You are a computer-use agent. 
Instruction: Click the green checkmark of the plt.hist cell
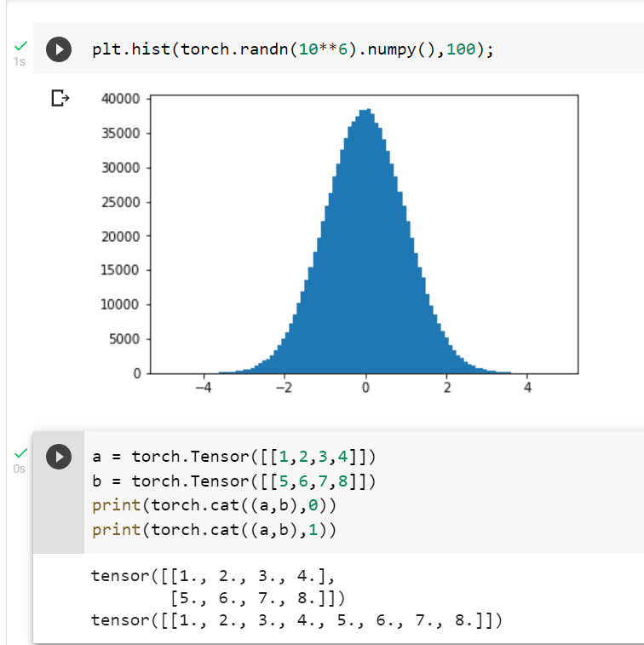pos(20,46)
